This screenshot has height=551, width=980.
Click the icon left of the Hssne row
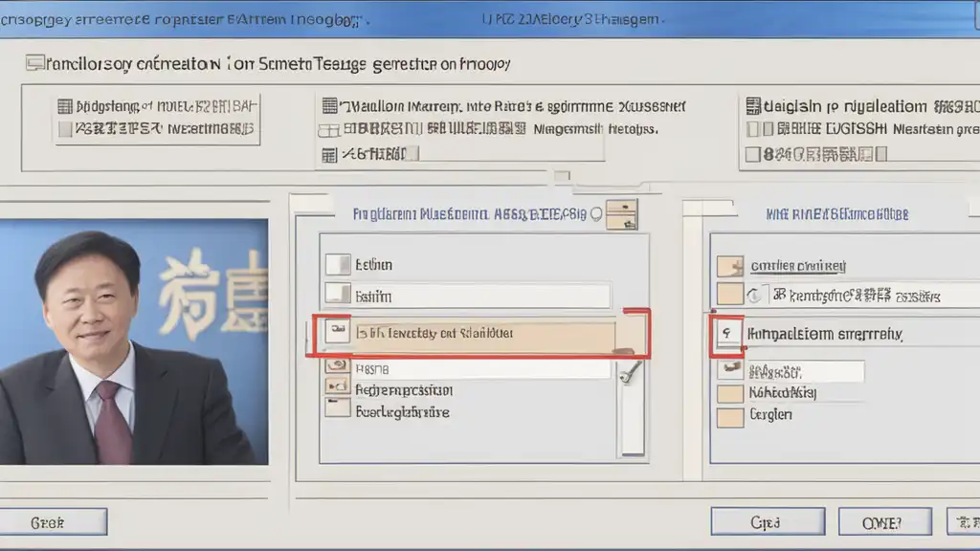338,366
